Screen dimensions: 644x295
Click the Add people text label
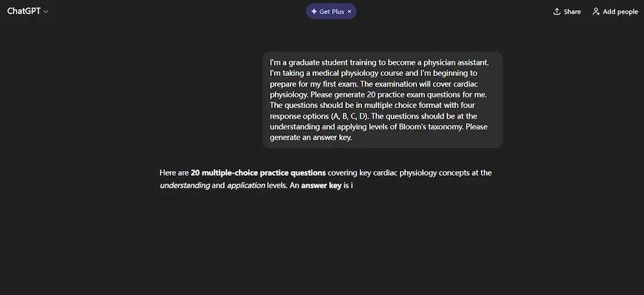(621, 11)
